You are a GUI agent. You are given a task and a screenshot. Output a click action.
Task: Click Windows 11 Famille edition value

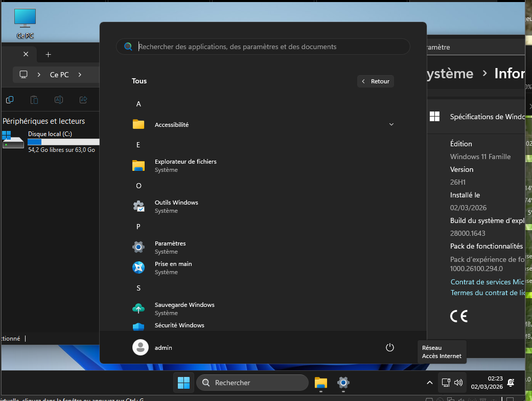click(x=480, y=157)
